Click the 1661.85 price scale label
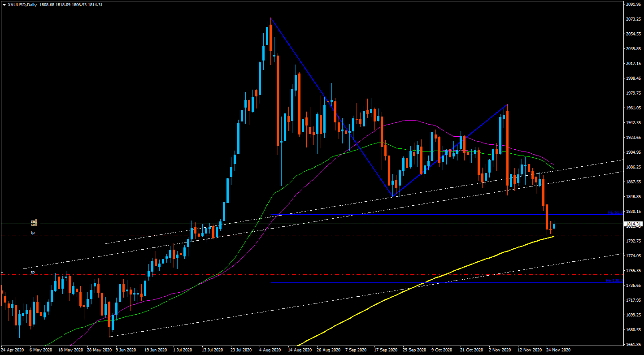Viewport: 644px width, 355px height. click(x=632, y=345)
